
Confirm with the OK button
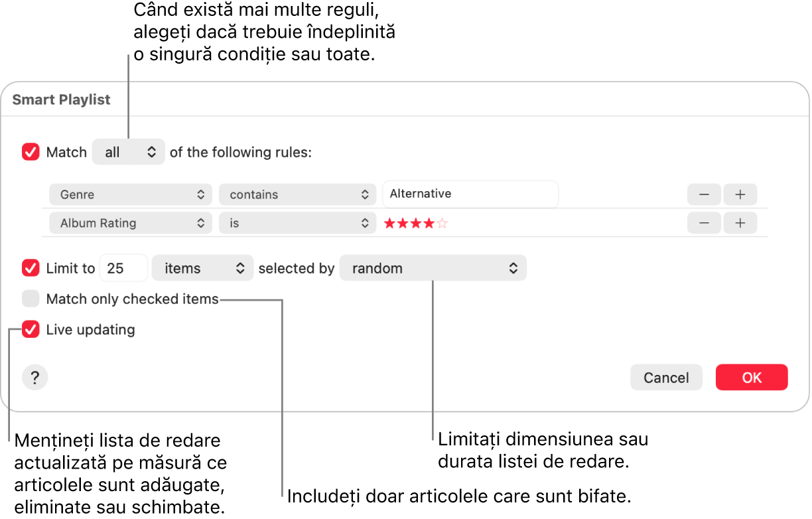[x=752, y=378]
